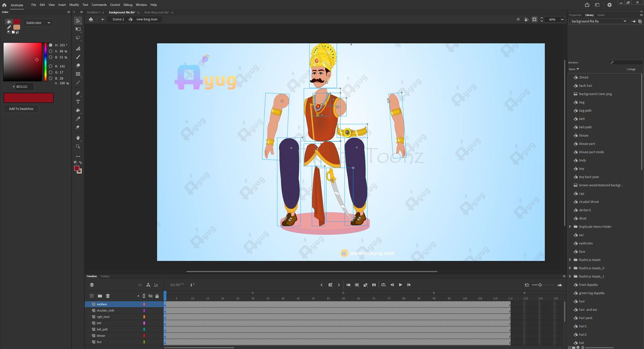Screen dimensions: 644x349
Task: Select the Saturation radio button
Action: coord(51,51)
